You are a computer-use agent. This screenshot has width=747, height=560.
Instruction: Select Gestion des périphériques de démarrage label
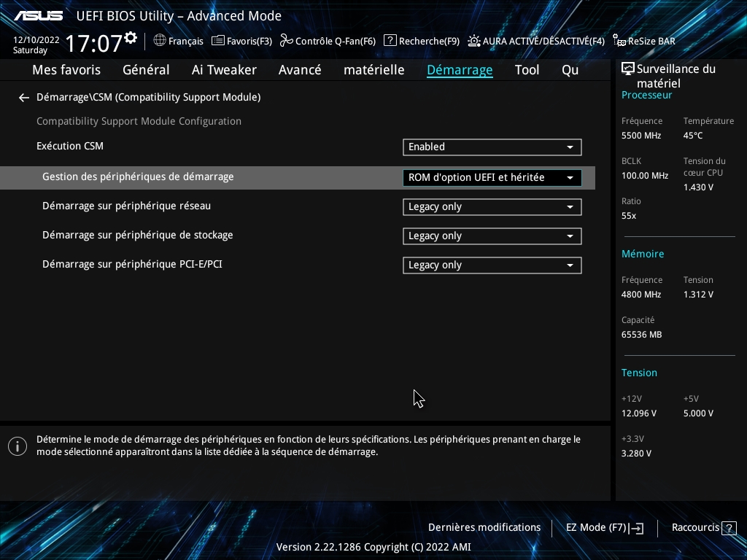pos(138,176)
